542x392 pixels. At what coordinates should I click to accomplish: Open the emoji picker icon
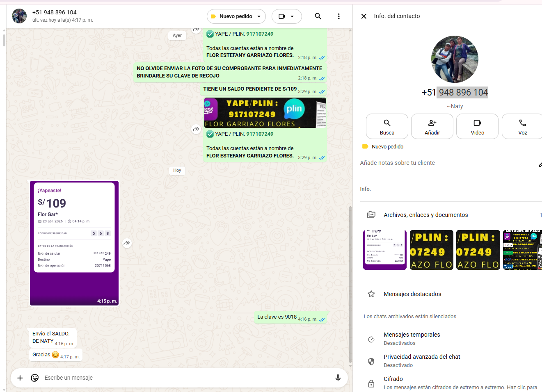click(x=35, y=378)
